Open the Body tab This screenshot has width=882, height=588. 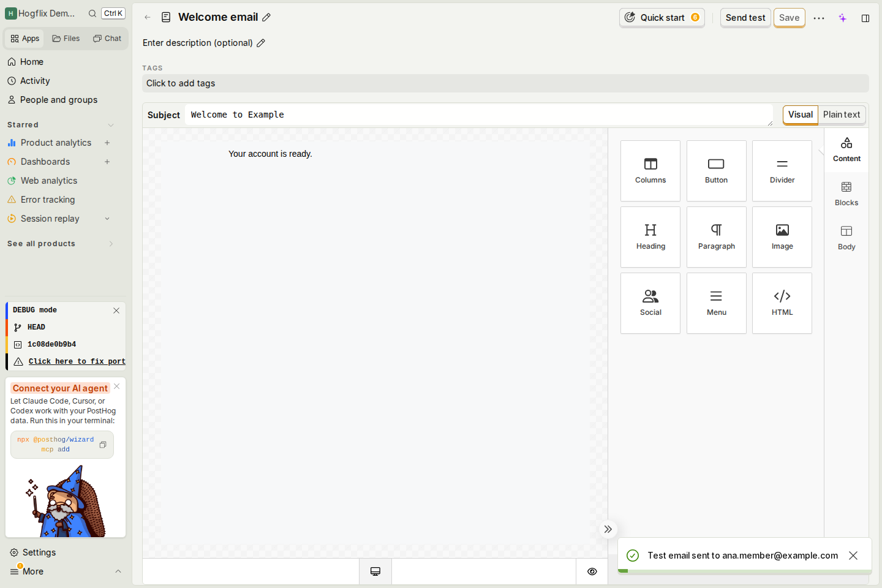tap(846, 238)
